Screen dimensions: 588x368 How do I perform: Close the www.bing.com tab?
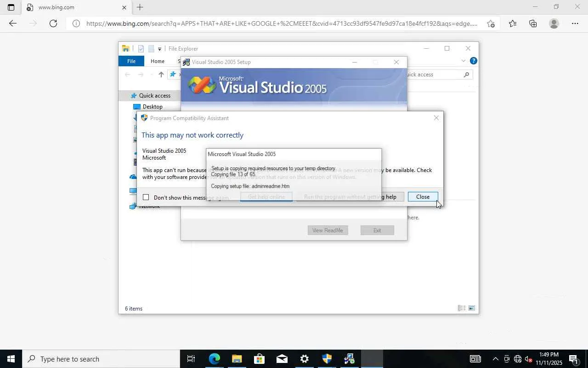[x=124, y=7]
